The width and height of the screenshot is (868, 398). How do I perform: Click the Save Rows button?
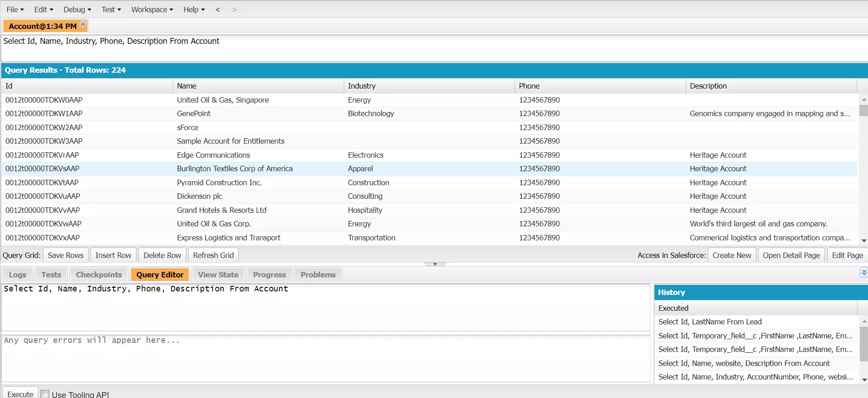point(66,255)
